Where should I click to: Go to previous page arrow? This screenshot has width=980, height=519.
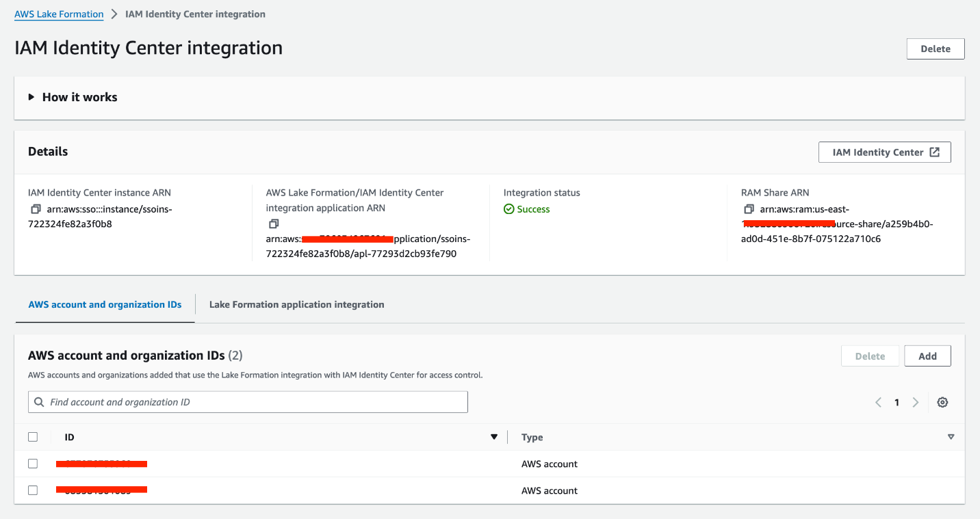878,402
